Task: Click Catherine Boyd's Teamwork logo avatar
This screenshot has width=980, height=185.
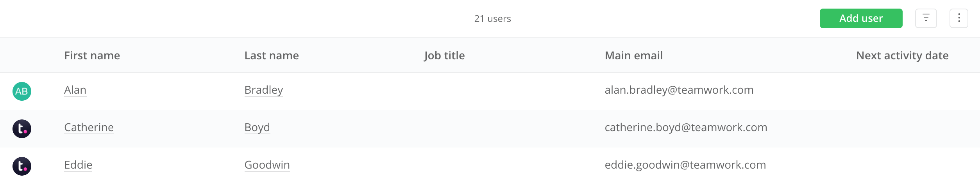Action: (22, 129)
